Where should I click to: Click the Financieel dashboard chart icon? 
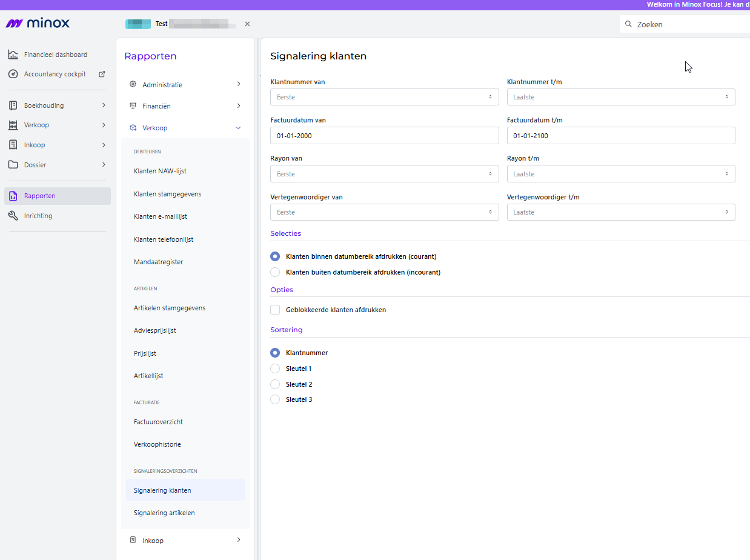(13, 55)
